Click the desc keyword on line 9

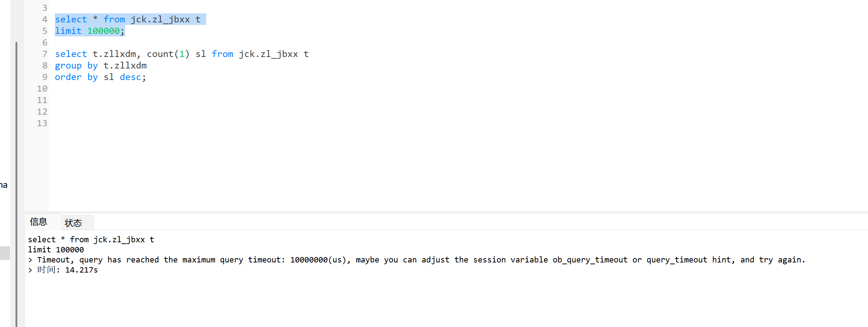(131, 77)
